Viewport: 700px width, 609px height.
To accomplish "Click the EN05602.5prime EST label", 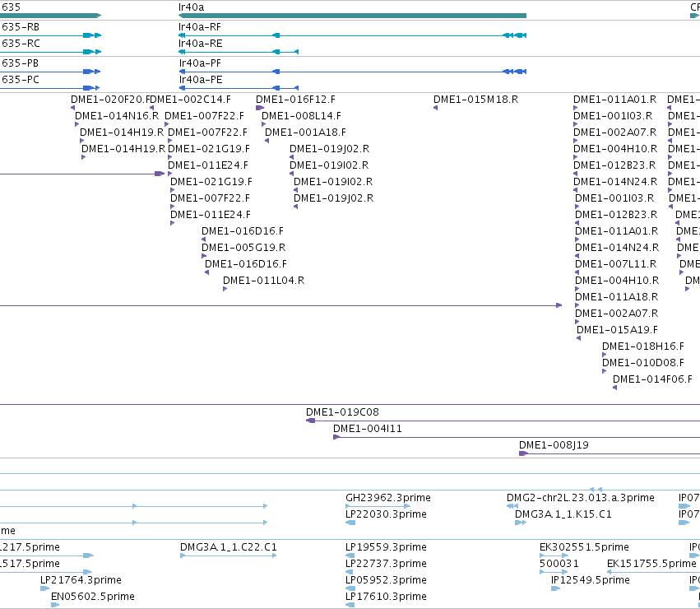I will pos(92,597).
